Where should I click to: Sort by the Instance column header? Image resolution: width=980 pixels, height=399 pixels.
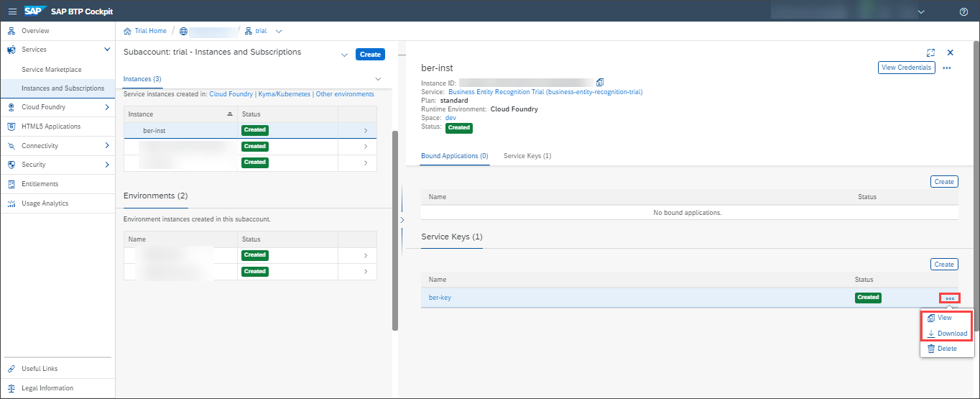click(x=180, y=114)
